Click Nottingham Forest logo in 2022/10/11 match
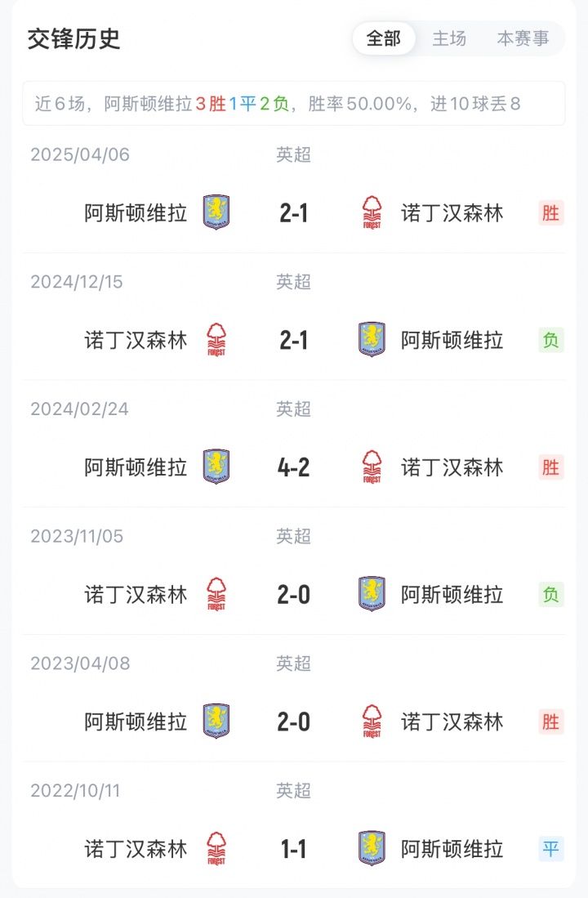The width and height of the screenshot is (588, 898). 216,850
